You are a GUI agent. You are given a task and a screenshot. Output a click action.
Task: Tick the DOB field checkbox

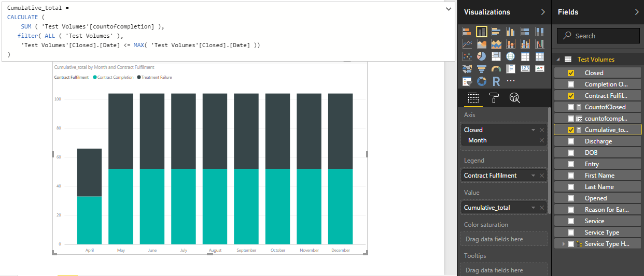[x=571, y=153]
